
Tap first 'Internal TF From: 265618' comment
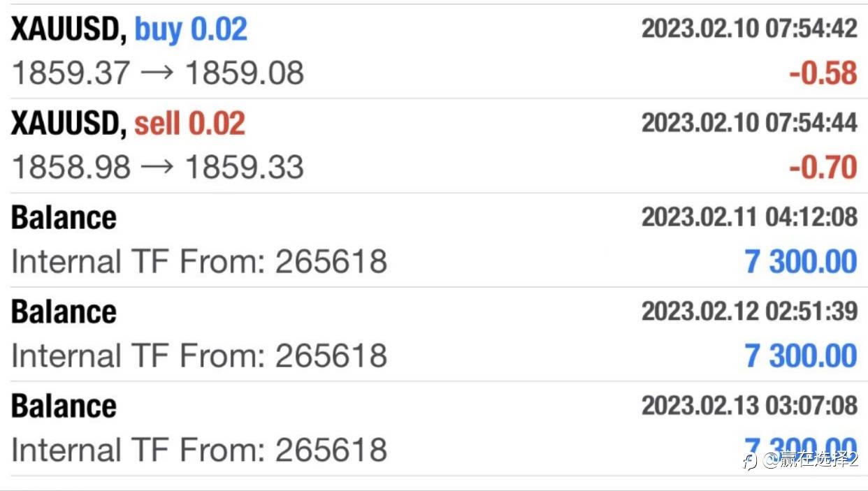[x=199, y=262]
